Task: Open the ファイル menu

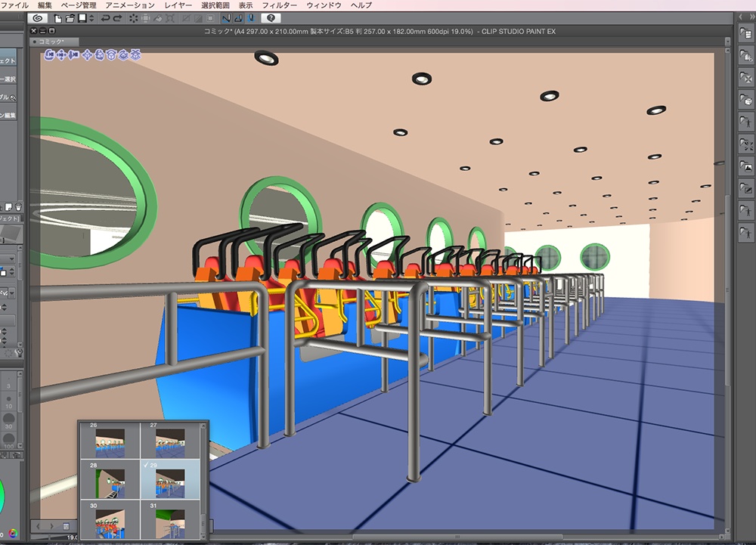Action: click(x=14, y=5)
